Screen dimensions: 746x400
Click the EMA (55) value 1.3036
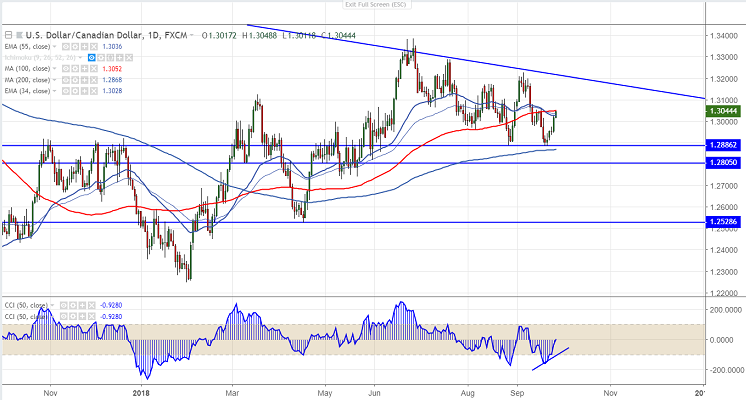click(112, 47)
